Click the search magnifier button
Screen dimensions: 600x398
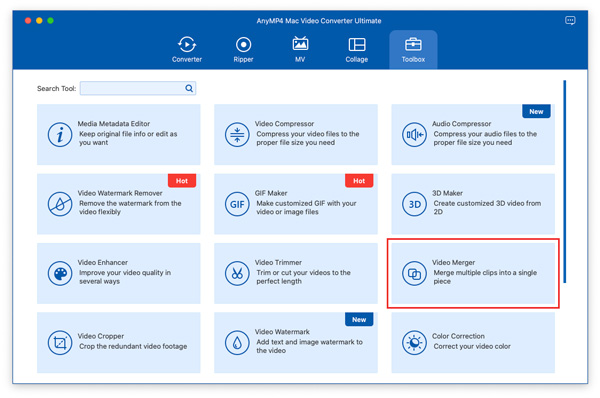[x=189, y=88]
